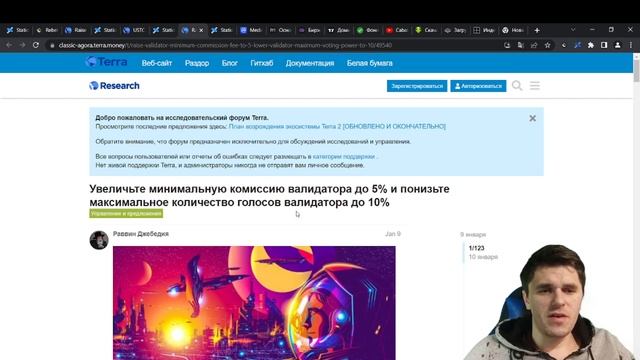Click the Авторизоваться button

[x=478, y=86]
